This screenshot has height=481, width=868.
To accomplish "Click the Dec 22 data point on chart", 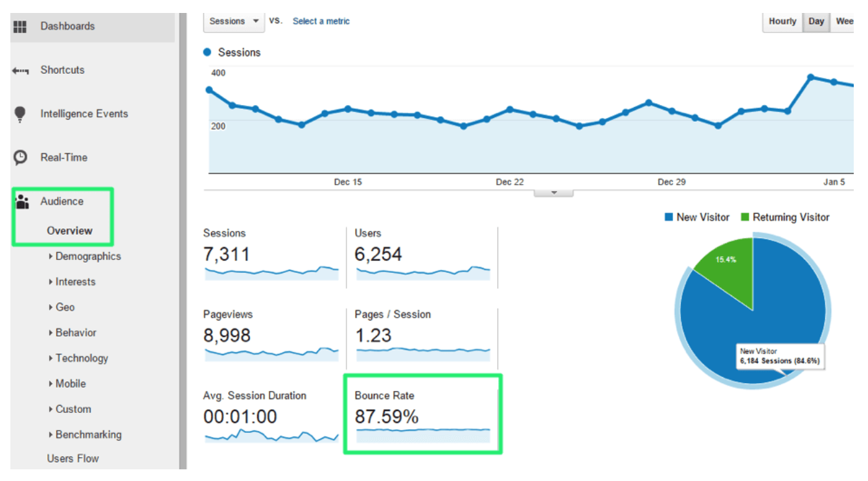I will pyautogui.click(x=510, y=110).
